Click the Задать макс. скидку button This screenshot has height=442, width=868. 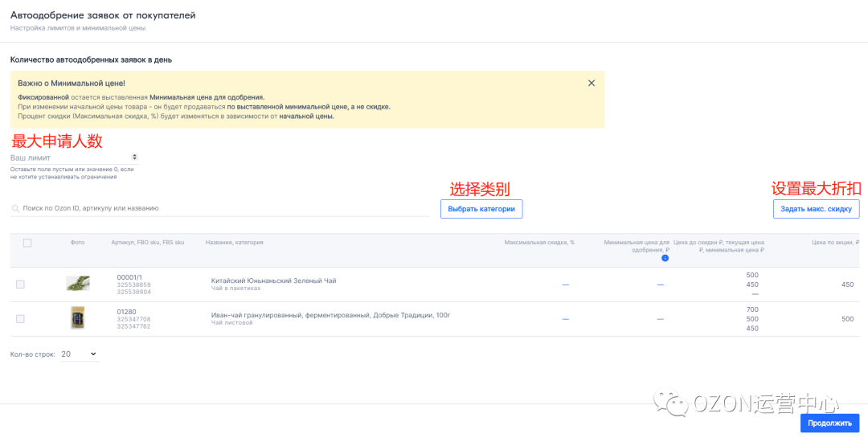pos(817,209)
